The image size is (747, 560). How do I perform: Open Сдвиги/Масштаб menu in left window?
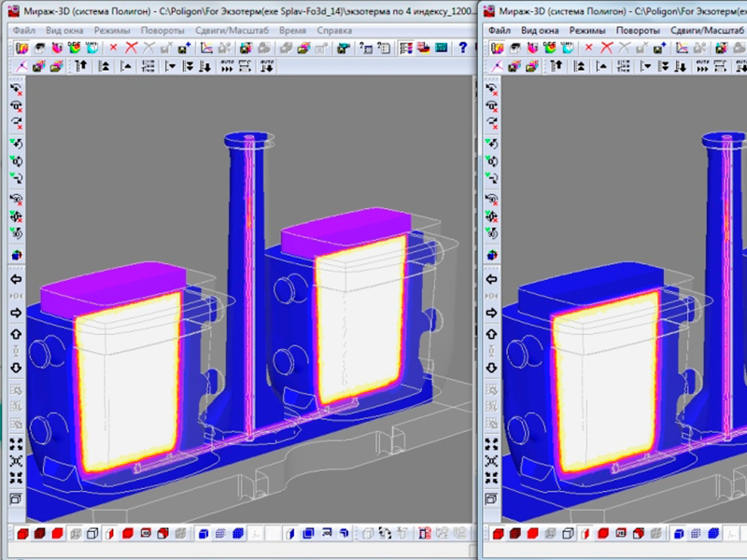point(231,30)
